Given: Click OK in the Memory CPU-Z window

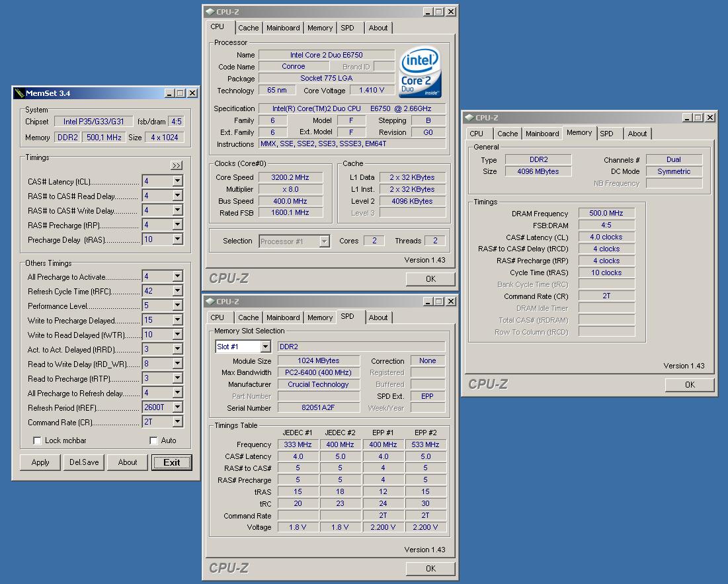Looking at the screenshot, I should pyautogui.click(x=690, y=385).
